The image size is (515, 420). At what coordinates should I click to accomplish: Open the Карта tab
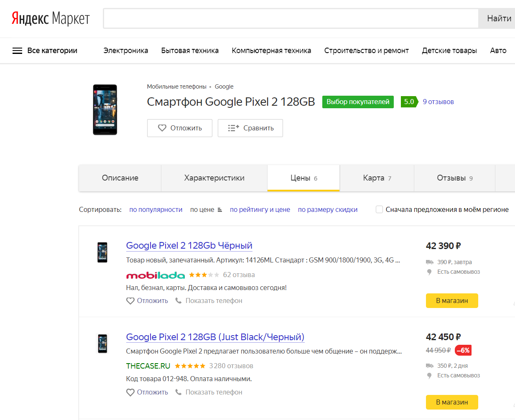[377, 178]
